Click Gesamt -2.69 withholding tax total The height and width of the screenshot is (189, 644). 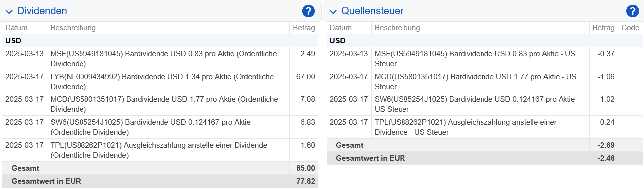(484, 145)
